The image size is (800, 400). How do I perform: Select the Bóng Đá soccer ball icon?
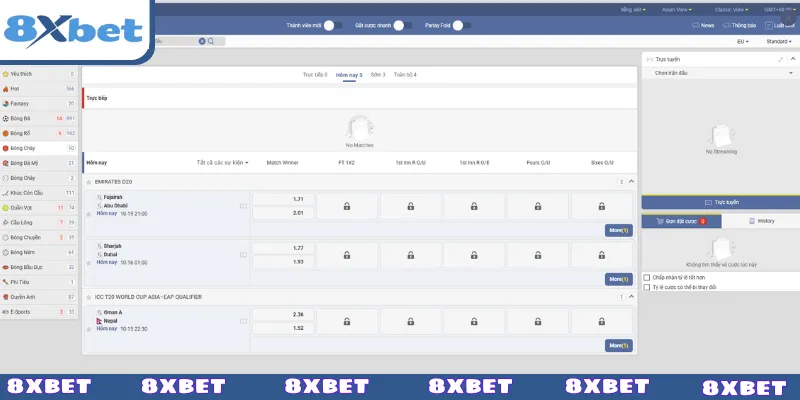tap(6, 118)
